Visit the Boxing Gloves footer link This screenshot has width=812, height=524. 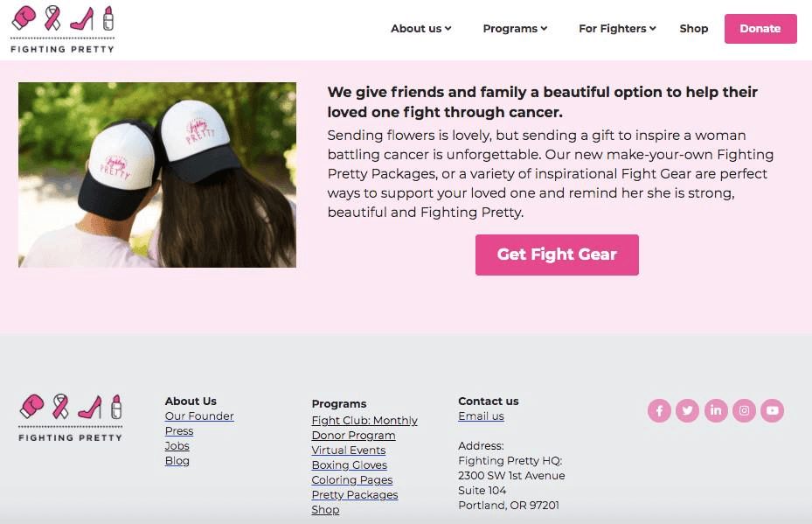point(349,465)
